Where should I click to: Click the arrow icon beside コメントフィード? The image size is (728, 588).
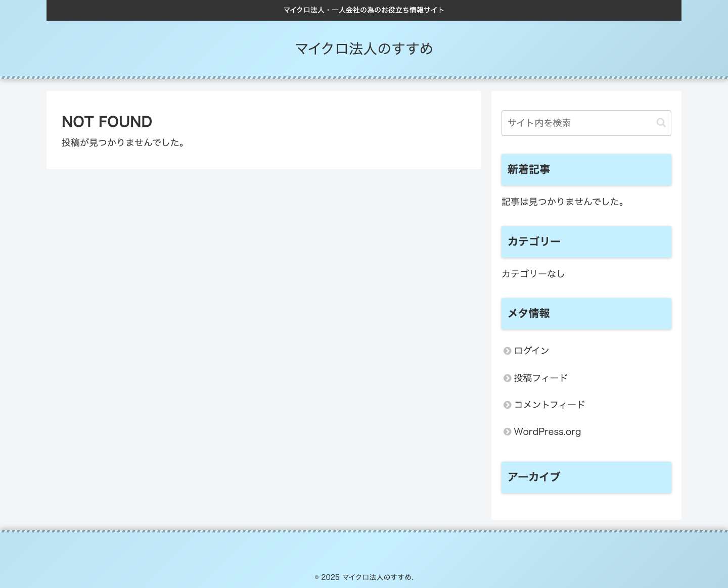507,405
